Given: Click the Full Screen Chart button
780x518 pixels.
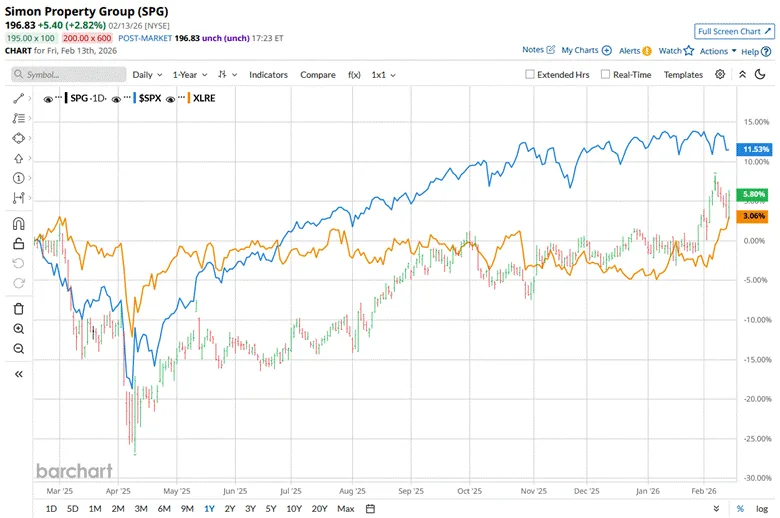Looking at the screenshot, I should [x=734, y=31].
